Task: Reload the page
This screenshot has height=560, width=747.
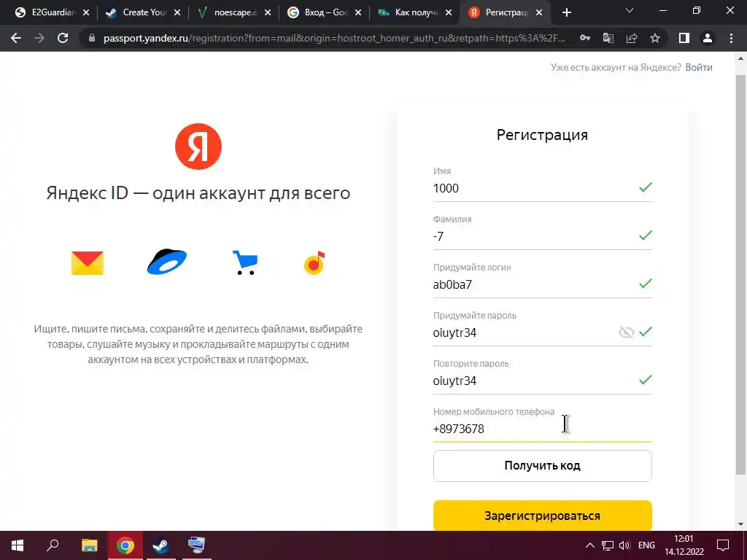Action: click(x=63, y=38)
